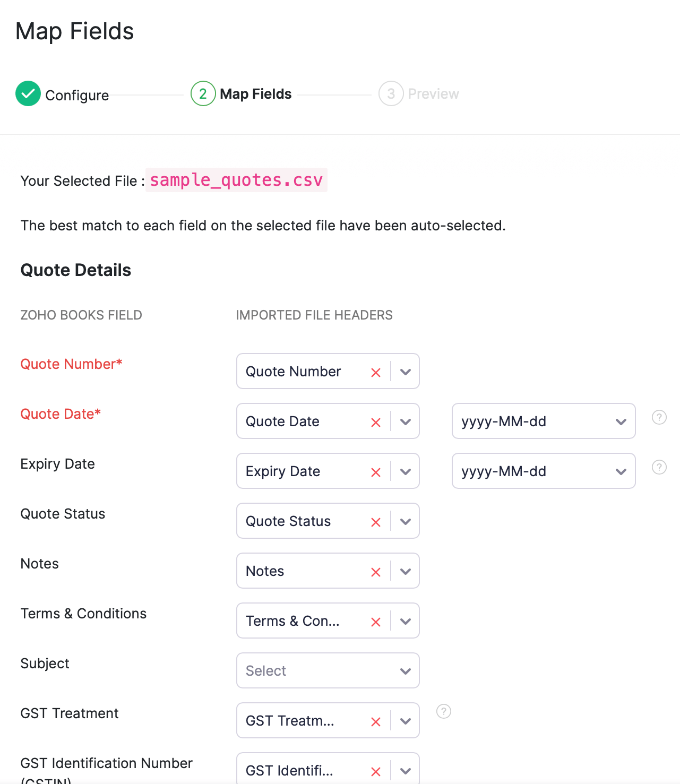680x784 pixels.
Task: Show help for Expiry Date format
Action: 659,467
